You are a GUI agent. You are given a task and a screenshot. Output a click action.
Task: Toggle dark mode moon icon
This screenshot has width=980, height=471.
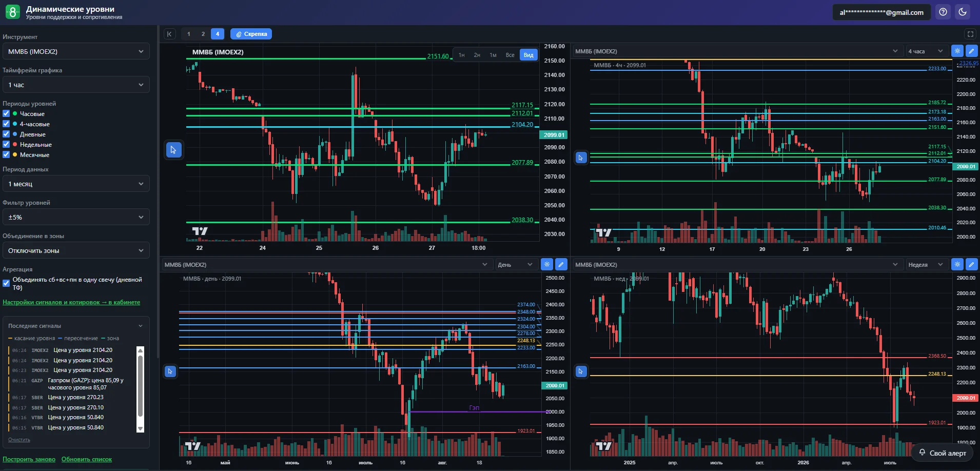pos(963,12)
